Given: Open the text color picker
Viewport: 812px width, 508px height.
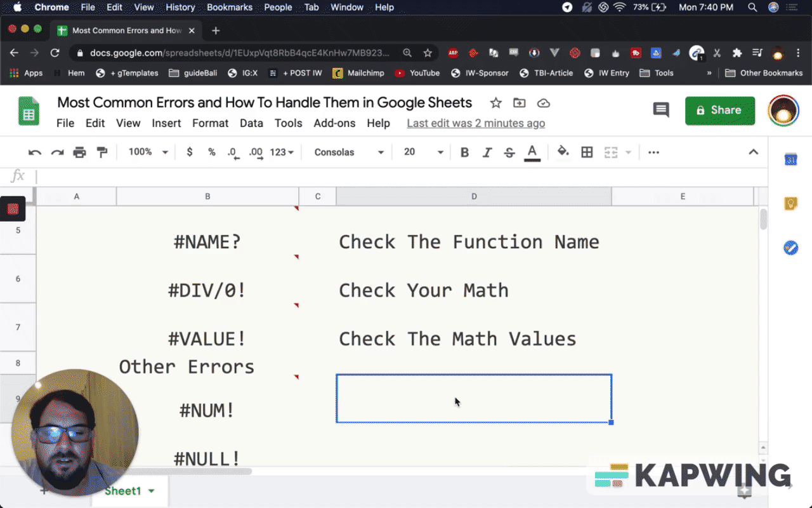Looking at the screenshot, I should (532, 152).
